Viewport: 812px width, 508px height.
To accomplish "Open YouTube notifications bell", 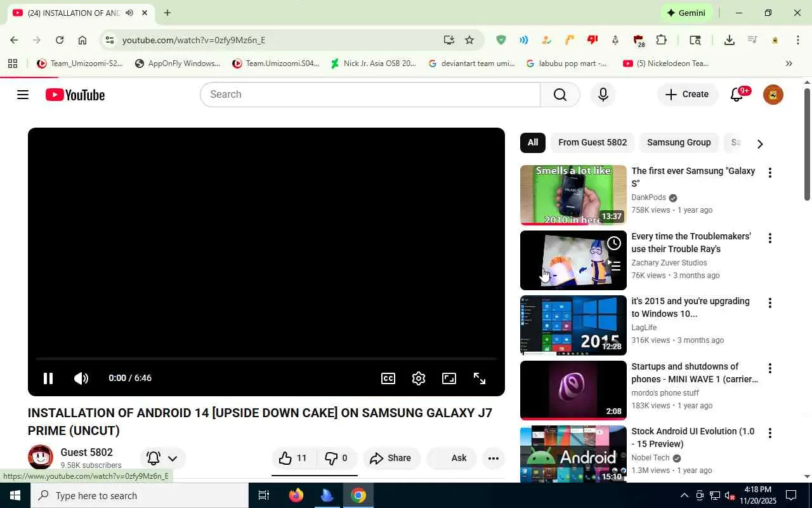I will click(737, 95).
